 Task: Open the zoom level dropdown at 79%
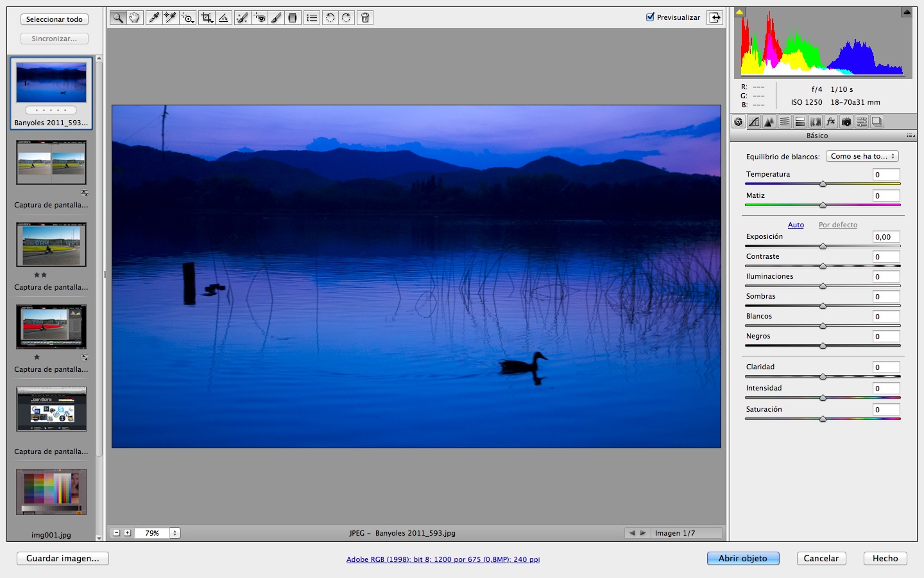click(175, 533)
